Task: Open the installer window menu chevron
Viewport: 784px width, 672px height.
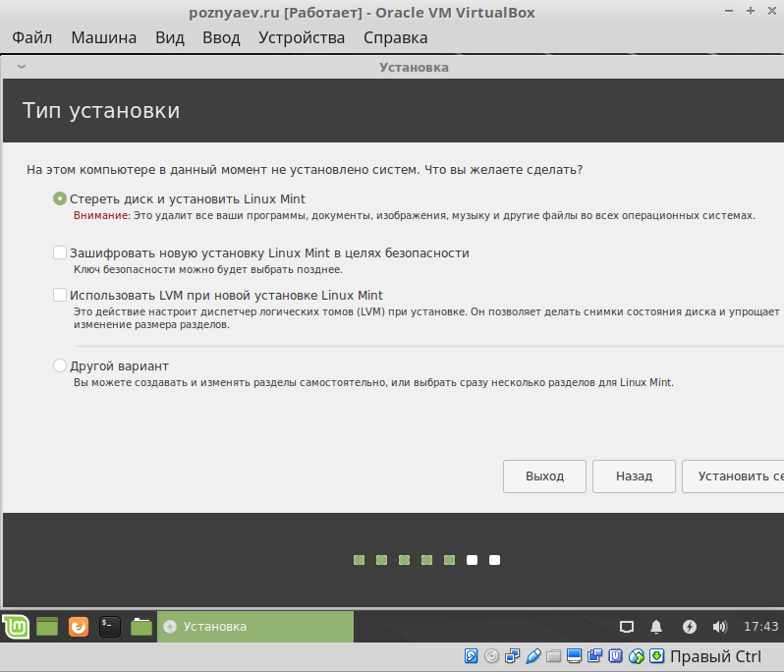Action: pyautogui.click(x=21, y=67)
